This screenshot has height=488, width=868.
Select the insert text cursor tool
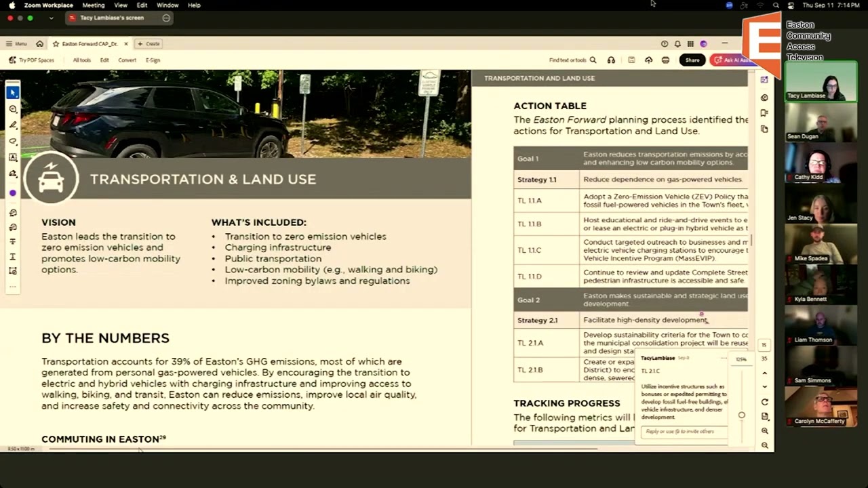13,257
